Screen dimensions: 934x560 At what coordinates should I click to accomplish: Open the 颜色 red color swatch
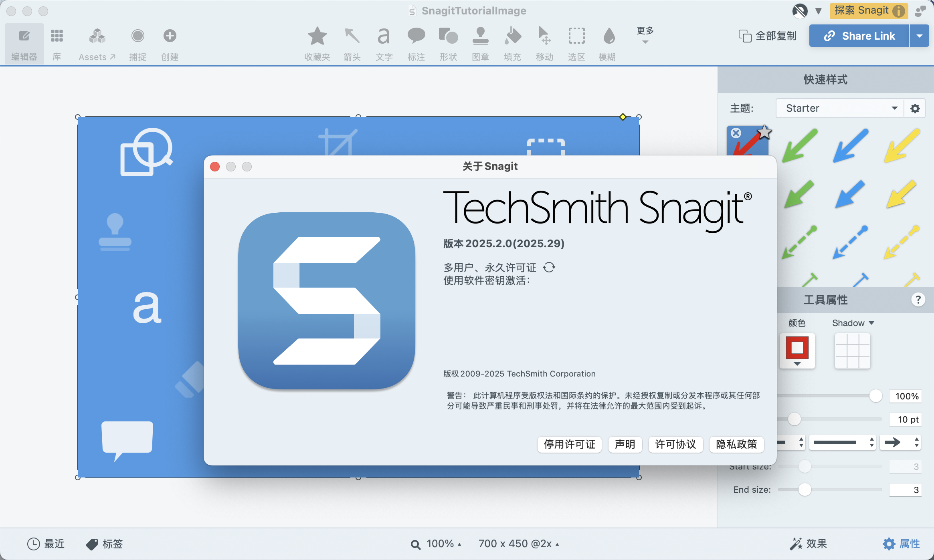(797, 351)
